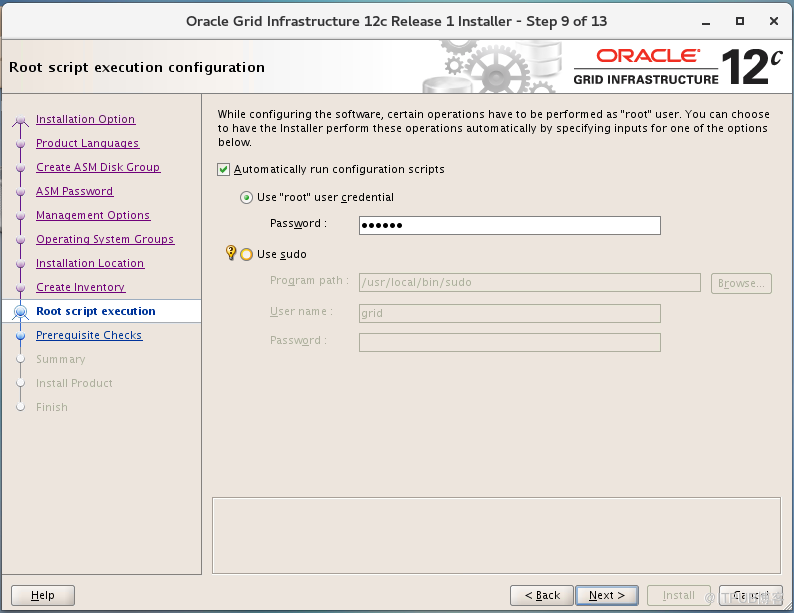Open Management Options step
794x613 pixels.
[93, 215]
